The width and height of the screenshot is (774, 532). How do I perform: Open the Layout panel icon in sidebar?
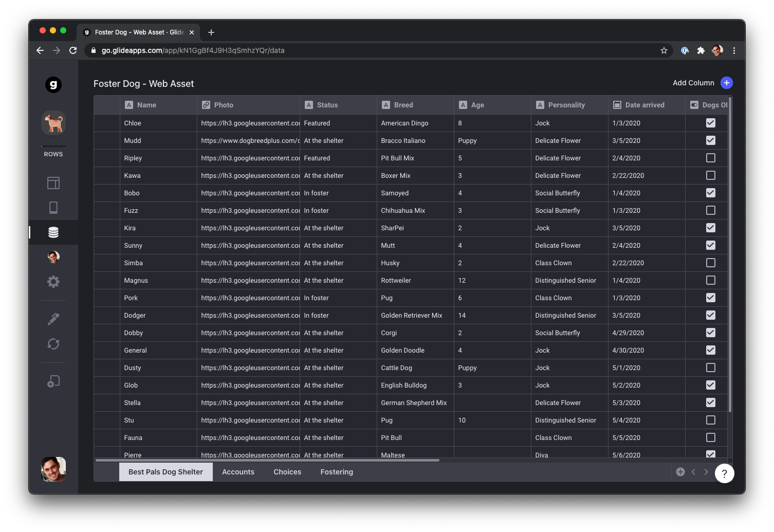tap(53, 183)
